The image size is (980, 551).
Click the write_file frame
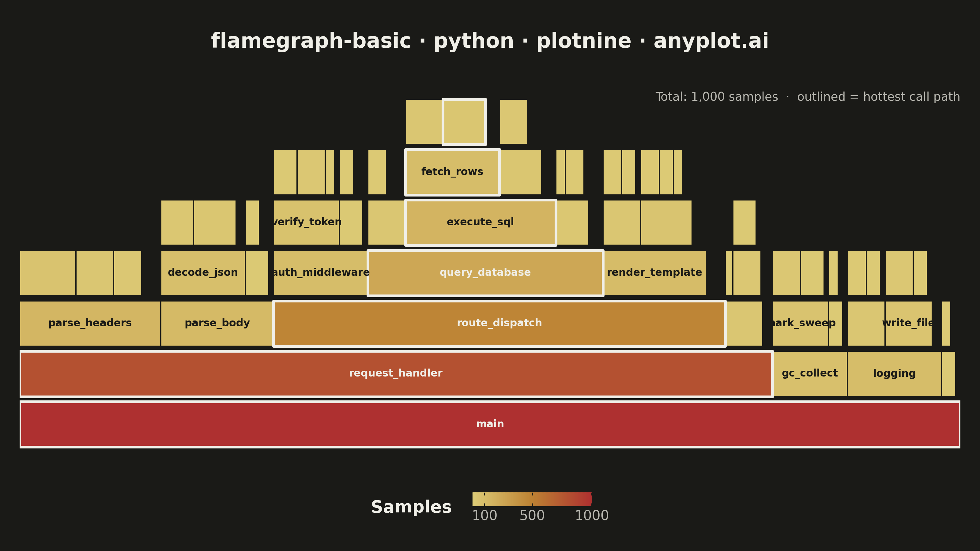click(908, 323)
